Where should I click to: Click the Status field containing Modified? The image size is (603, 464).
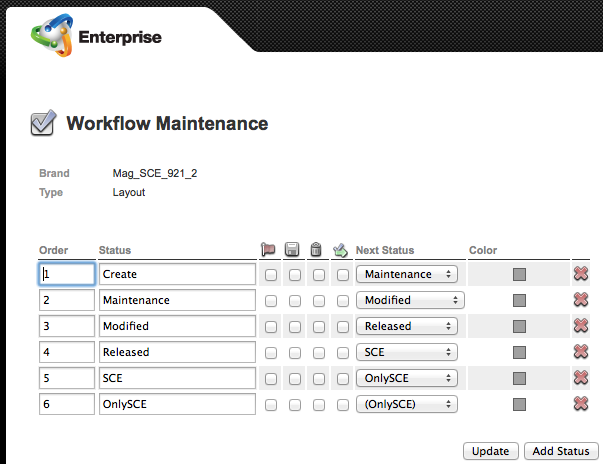tap(177, 326)
